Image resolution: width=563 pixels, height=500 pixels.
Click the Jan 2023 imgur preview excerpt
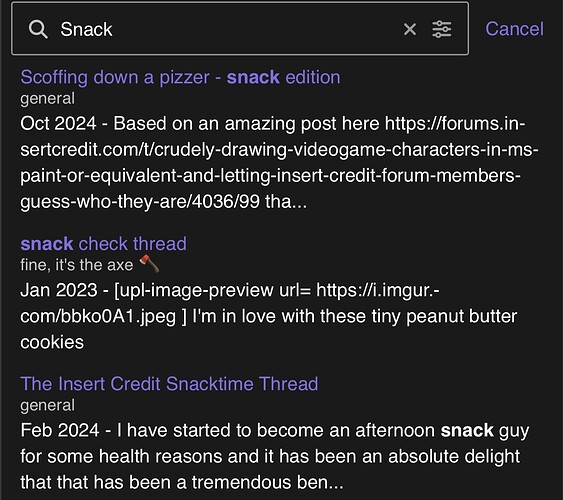(x=268, y=316)
